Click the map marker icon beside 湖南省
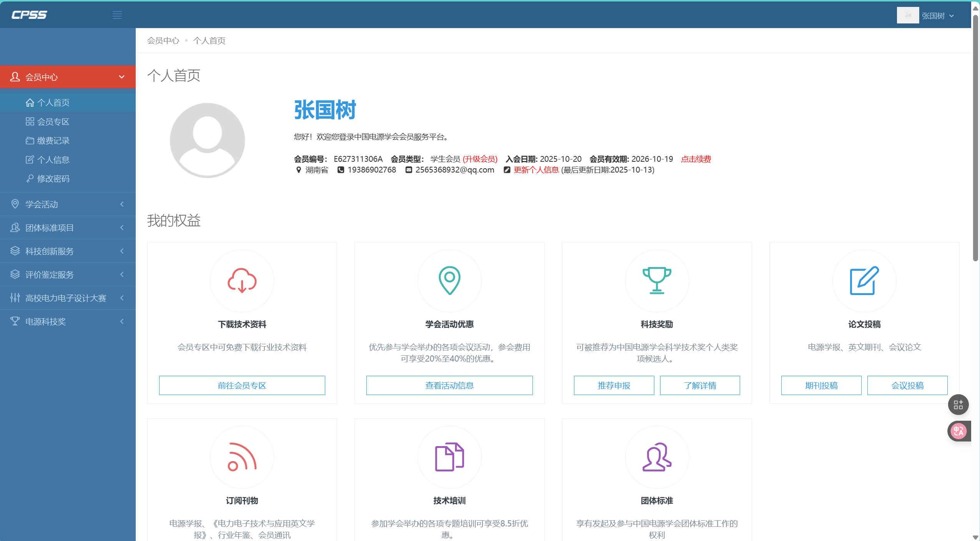 (x=298, y=169)
